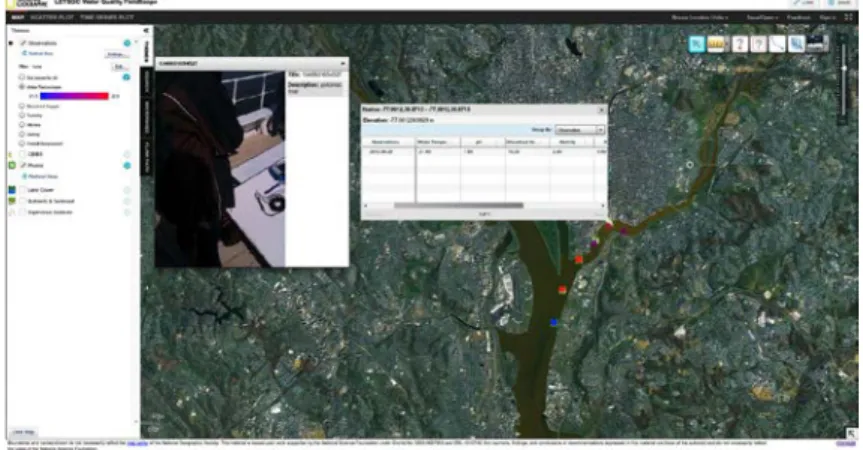863x450 pixels.
Task: Switch to the SCATTER PLOT tab
Action: pyautogui.click(x=52, y=18)
